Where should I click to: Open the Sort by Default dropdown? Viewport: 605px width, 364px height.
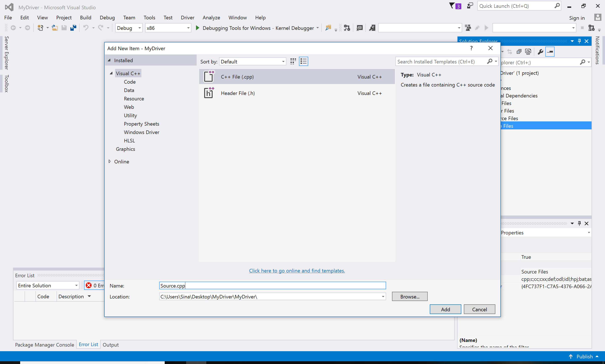[253, 62]
